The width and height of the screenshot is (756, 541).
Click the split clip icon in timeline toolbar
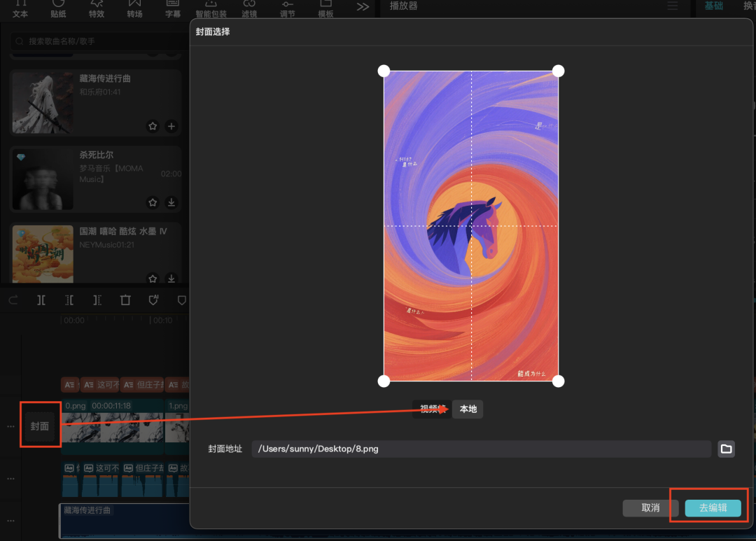[41, 300]
